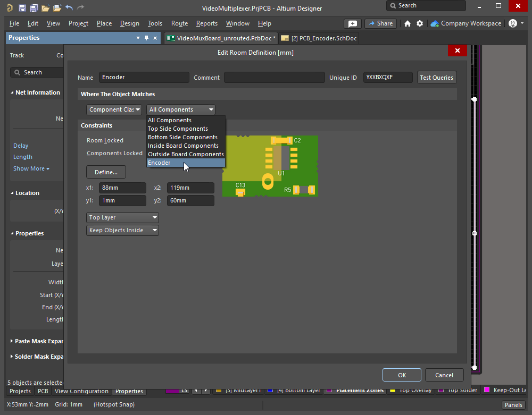Viewport: 532px width, 415px height.
Task: Open the user profile avatar icon
Action: pos(513,23)
